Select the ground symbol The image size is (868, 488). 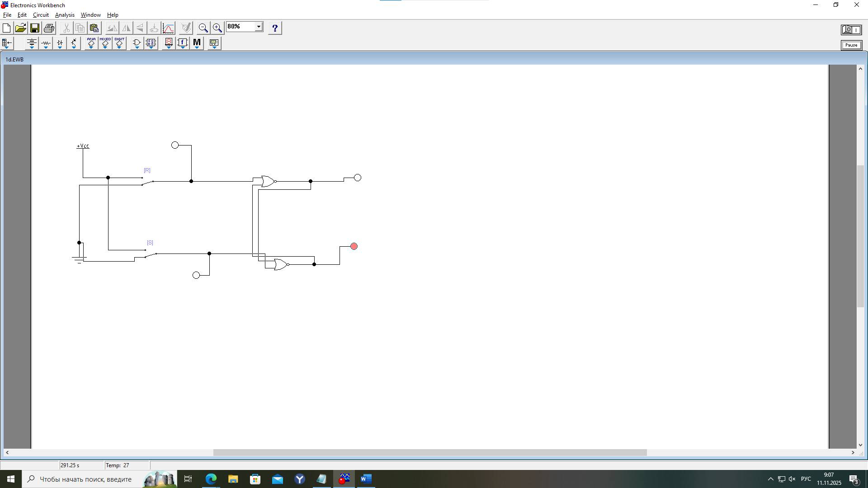[80, 259]
